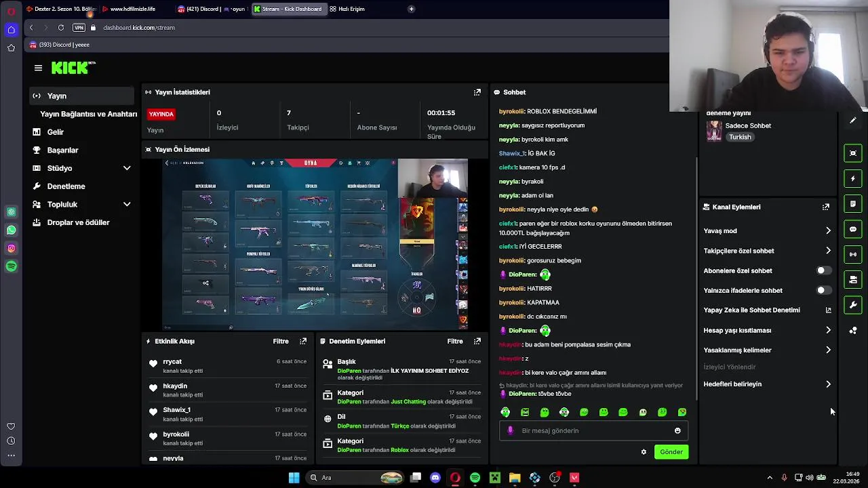Open WhatsApp in the Opera sidebar
Screen dimensions: 868x488
coord(11,230)
